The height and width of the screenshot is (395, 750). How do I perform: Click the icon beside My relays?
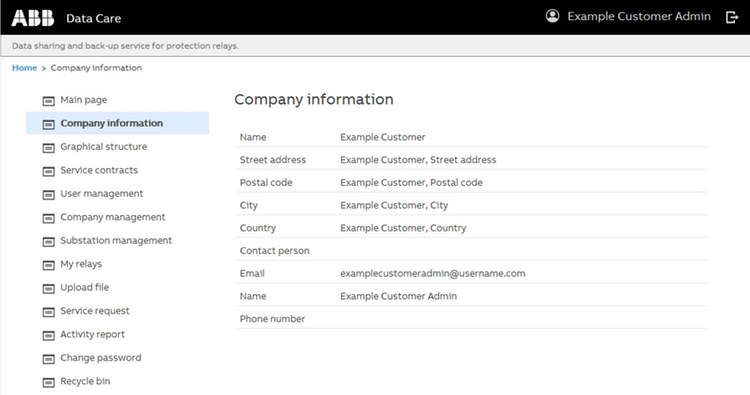point(49,265)
